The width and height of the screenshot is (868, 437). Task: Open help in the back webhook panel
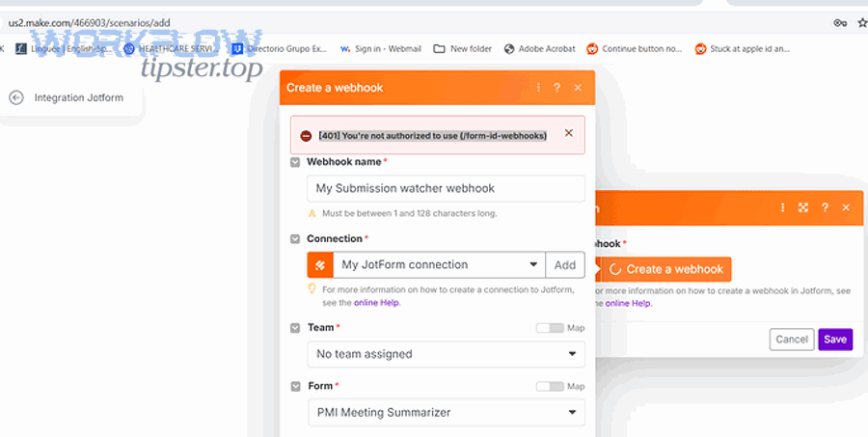(825, 207)
